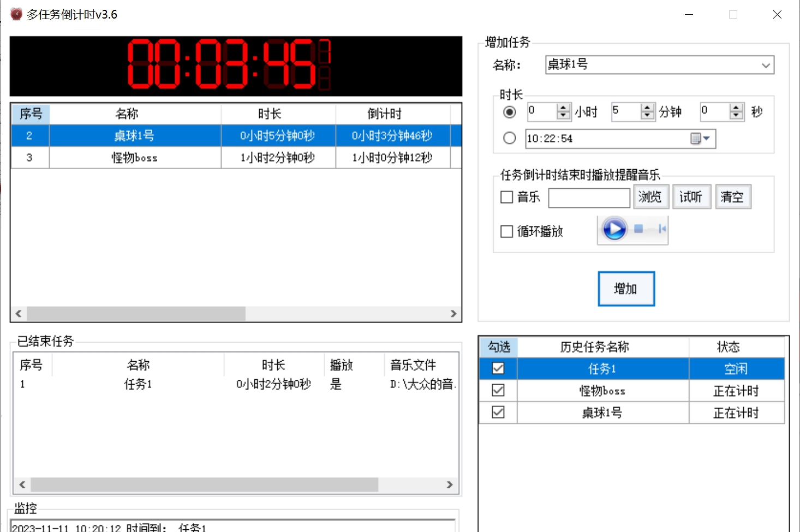
Task: Click the hours input field
Action: [x=542, y=112]
